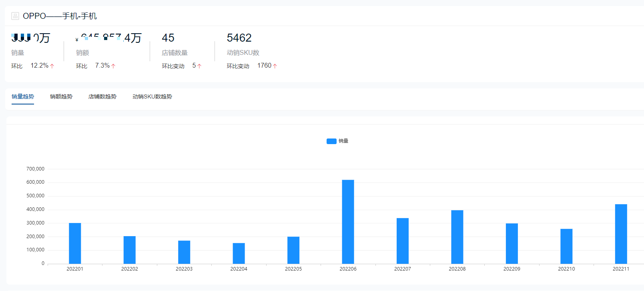Click the 202204 sales bar

click(x=239, y=253)
